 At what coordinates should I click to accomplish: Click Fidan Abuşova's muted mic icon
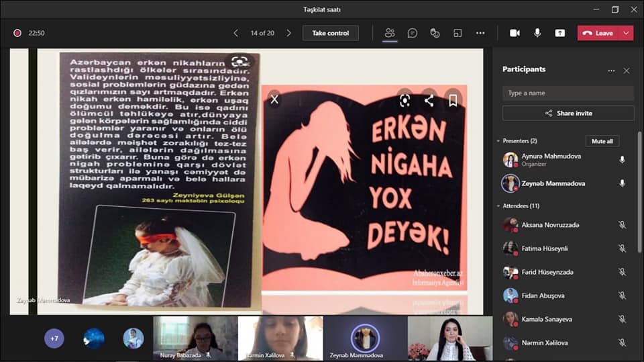[x=623, y=296]
